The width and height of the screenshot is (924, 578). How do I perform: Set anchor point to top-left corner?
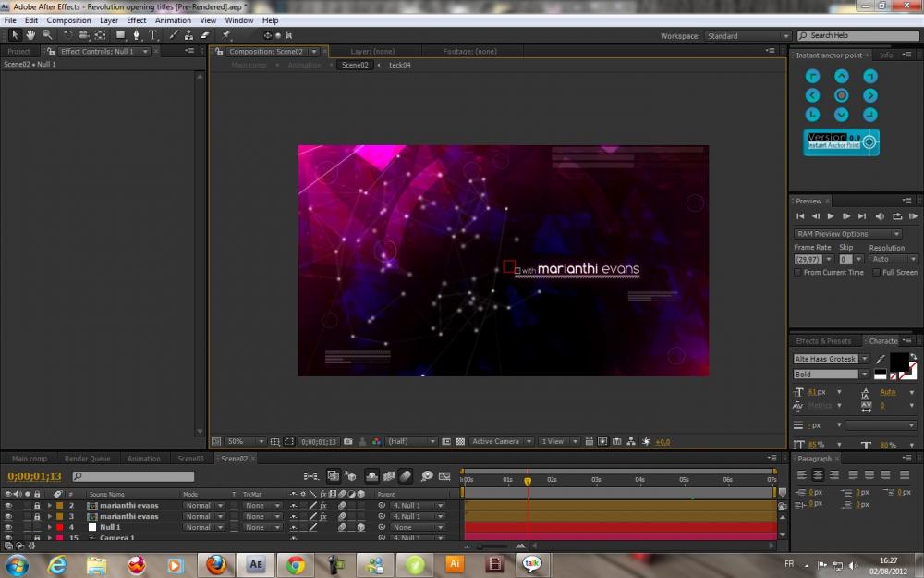pos(812,76)
